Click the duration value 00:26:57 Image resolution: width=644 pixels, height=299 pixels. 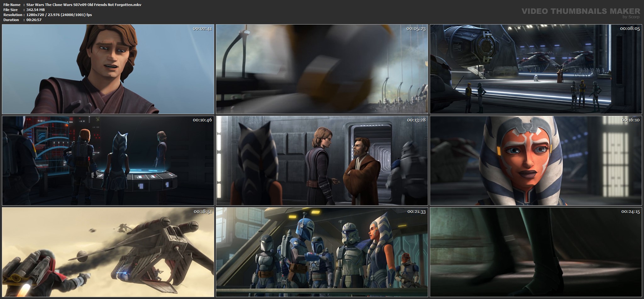coord(34,20)
